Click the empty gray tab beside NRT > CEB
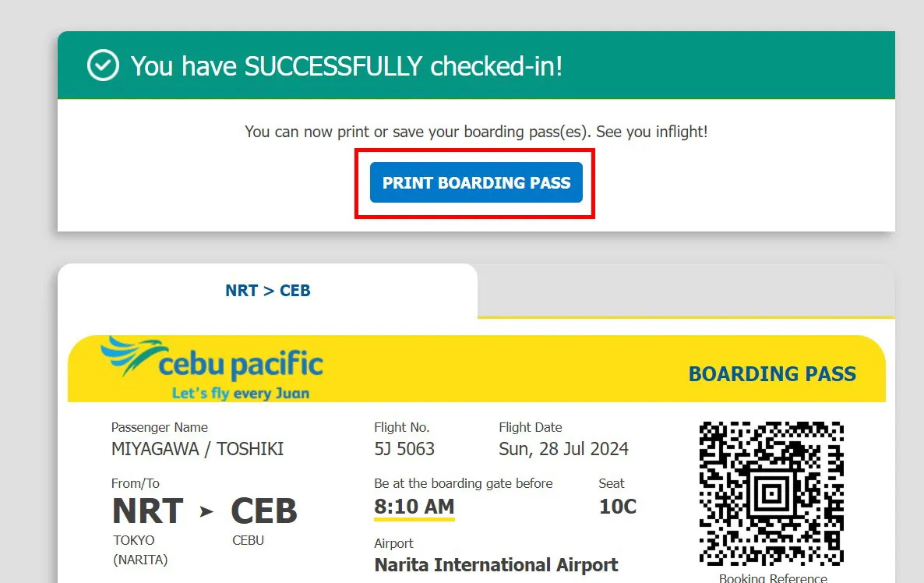The width and height of the screenshot is (924, 583). [x=686, y=290]
